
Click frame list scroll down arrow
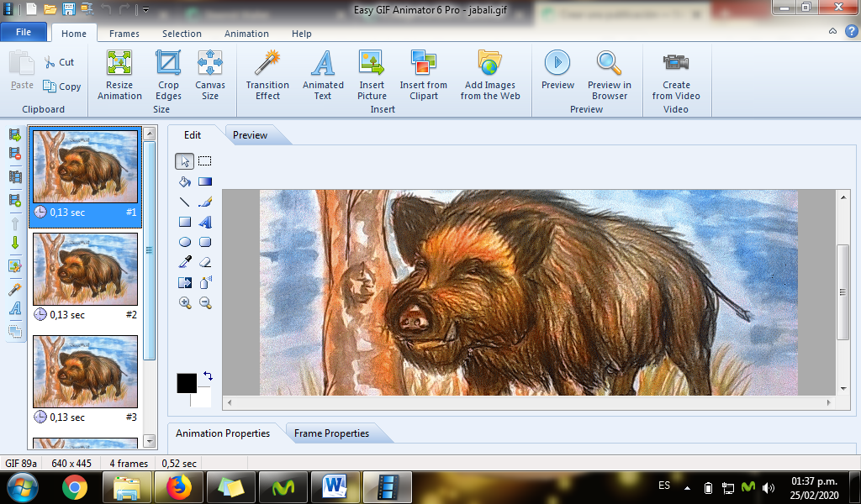[x=150, y=440]
